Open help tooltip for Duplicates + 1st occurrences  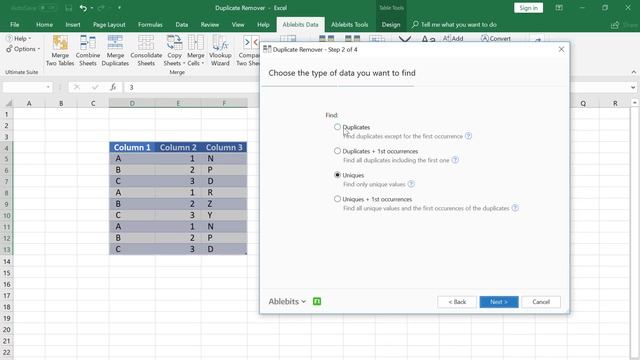pyautogui.click(x=455, y=160)
